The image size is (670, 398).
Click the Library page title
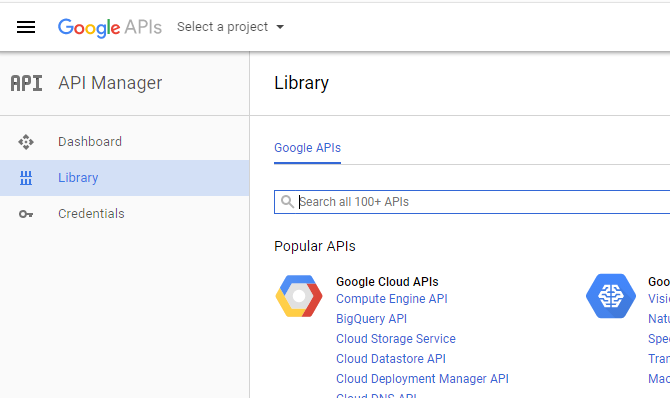pyautogui.click(x=301, y=83)
